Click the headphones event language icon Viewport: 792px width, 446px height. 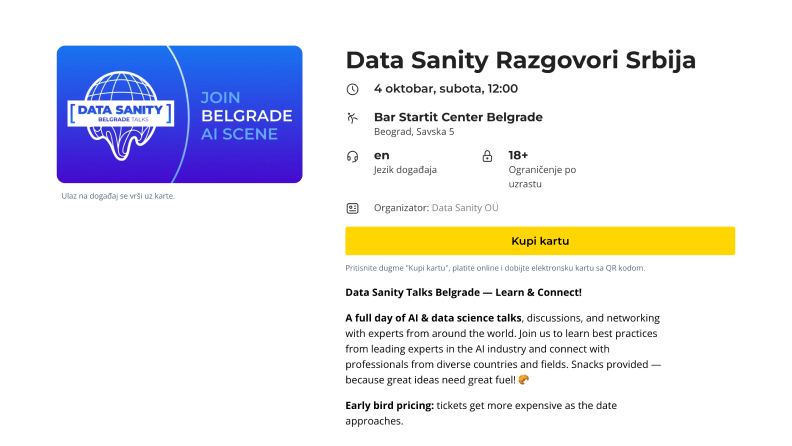click(352, 156)
